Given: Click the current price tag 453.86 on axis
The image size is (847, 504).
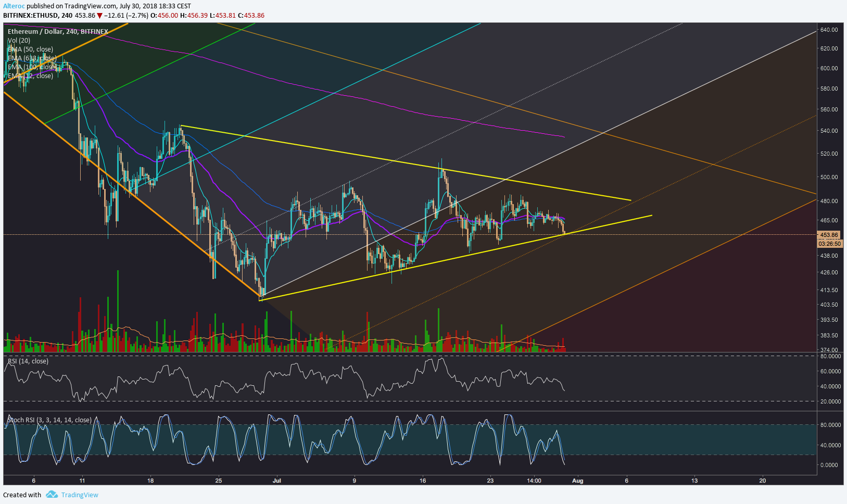Looking at the screenshot, I should point(829,235).
